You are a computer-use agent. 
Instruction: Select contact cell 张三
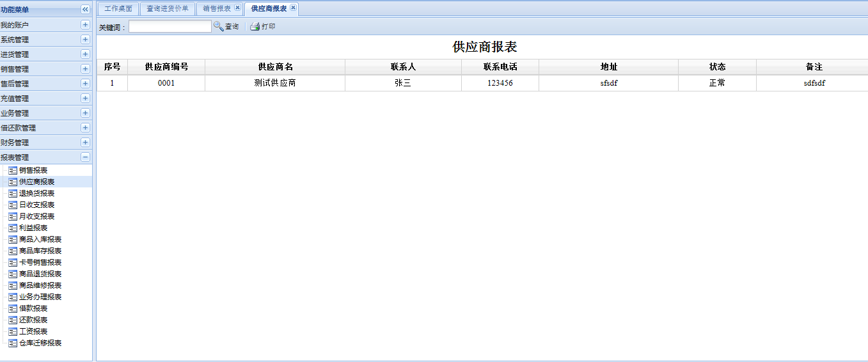tap(403, 83)
